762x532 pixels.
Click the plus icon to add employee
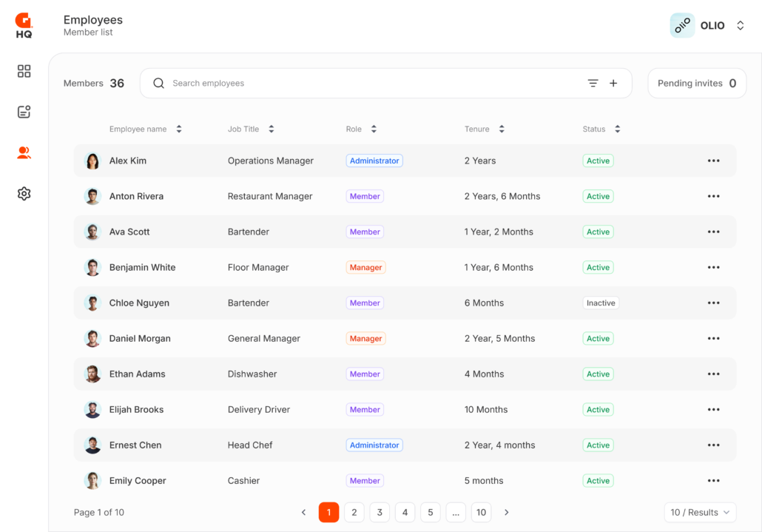pyautogui.click(x=613, y=84)
